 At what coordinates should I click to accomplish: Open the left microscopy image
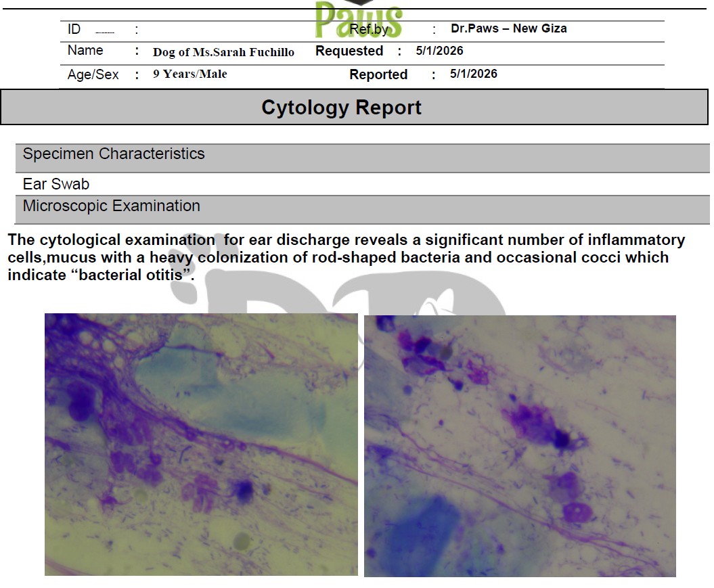pyautogui.click(x=201, y=445)
